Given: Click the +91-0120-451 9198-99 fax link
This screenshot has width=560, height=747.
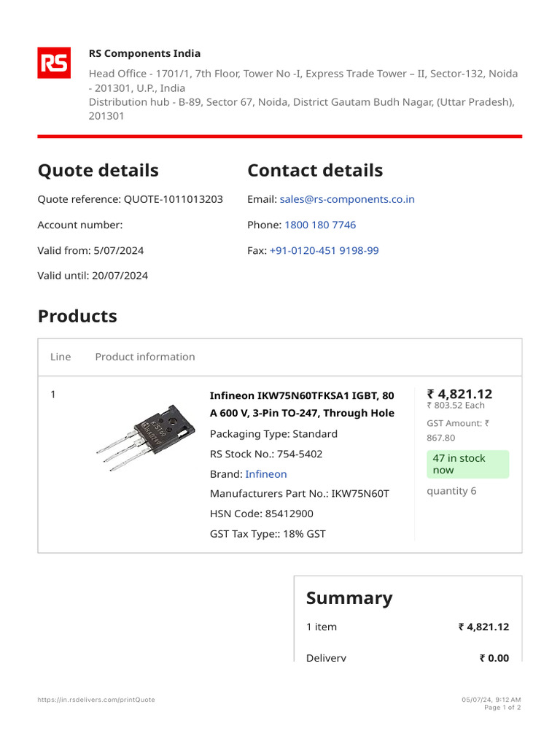Looking at the screenshot, I should pyautogui.click(x=324, y=250).
